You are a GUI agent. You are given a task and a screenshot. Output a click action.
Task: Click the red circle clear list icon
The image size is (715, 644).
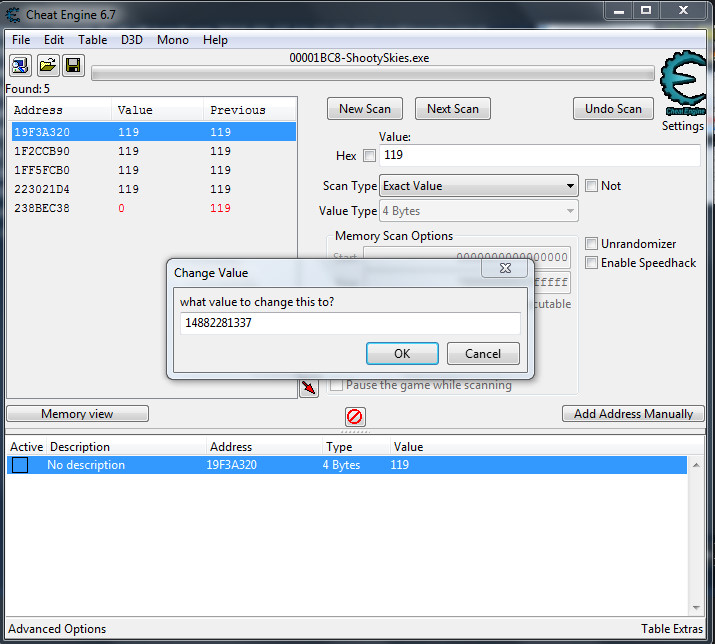coord(355,416)
